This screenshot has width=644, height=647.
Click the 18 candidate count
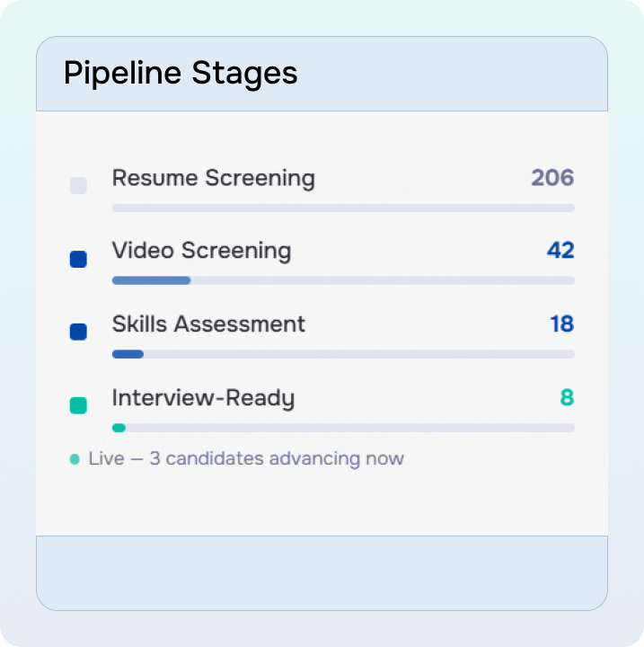coord(562,323)
